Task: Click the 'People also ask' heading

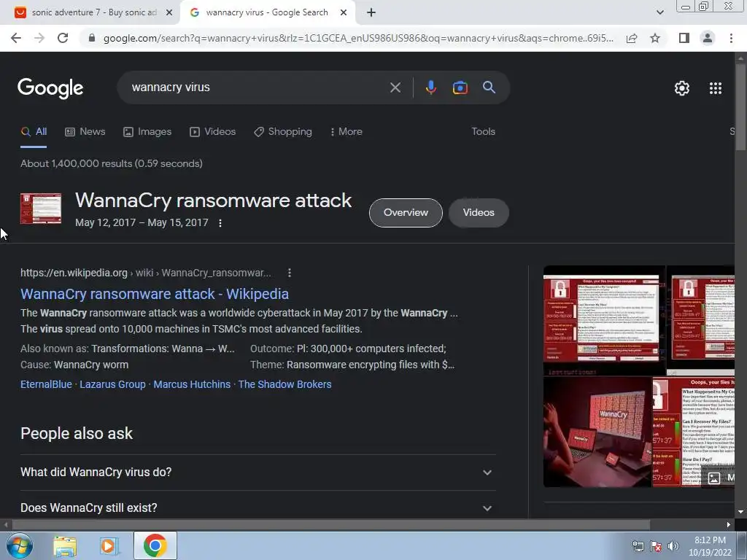Action: coord(77,433)
